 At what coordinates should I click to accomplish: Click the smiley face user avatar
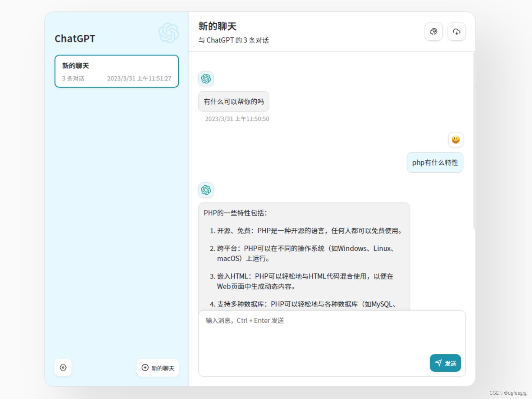tap(455, 140)
